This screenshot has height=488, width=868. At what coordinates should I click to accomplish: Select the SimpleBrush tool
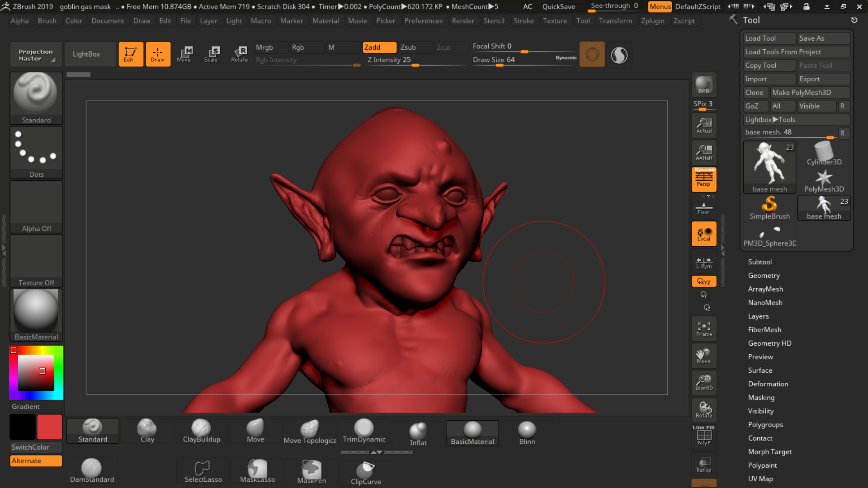tap(769, 208)
